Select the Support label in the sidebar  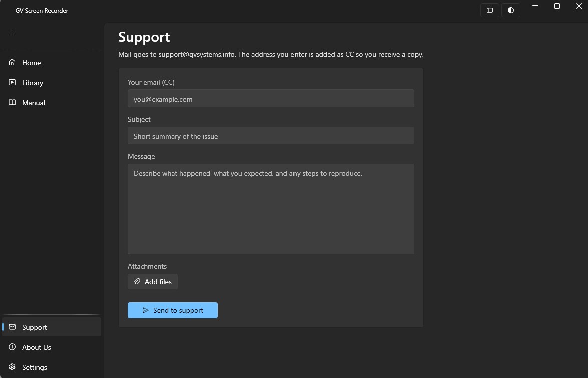tap(34, 328)
